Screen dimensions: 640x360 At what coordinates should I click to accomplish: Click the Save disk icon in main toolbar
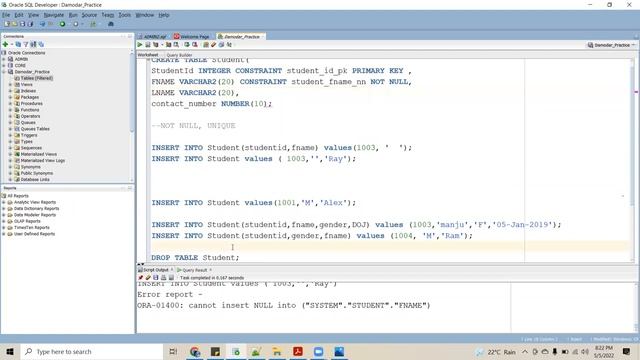pyautogui.click(x=22, y=24)
